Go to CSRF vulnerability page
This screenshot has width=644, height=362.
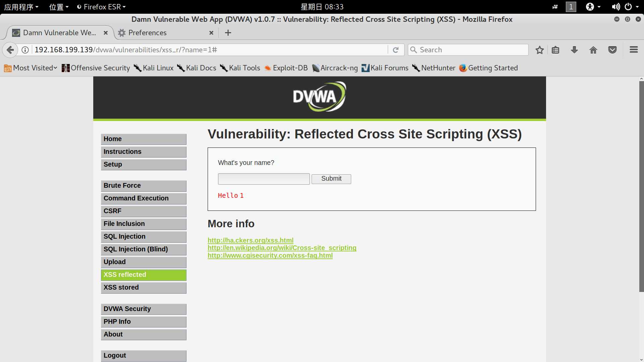[144, 211]
